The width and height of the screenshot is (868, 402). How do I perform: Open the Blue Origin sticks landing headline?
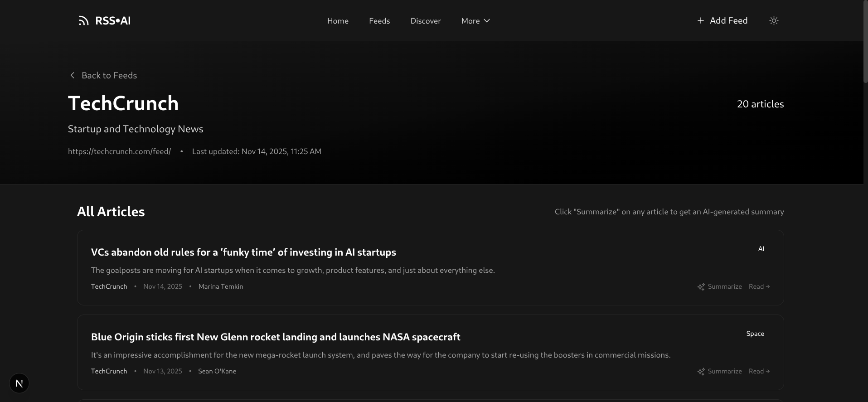click(276, 337)
